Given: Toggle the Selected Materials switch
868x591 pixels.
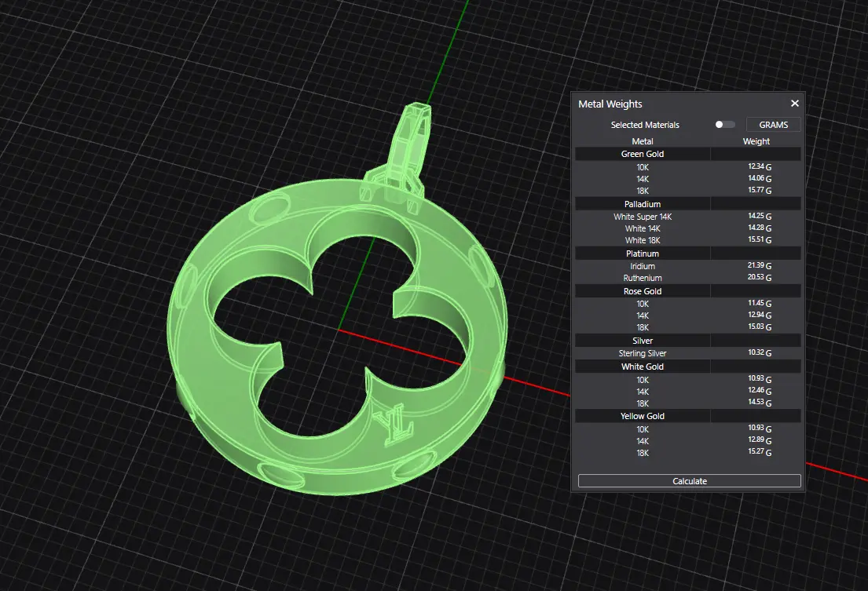Looking at the screenshot, I should (724, 124).
